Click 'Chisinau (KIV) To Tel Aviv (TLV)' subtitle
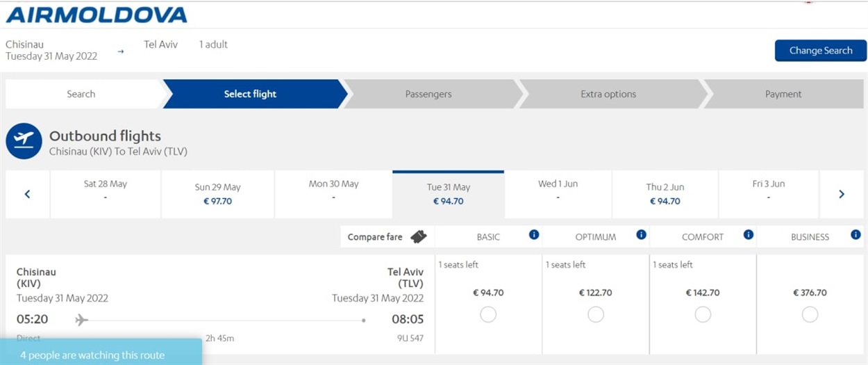This screenshot has height=365, width=868. tap(118, 152)
